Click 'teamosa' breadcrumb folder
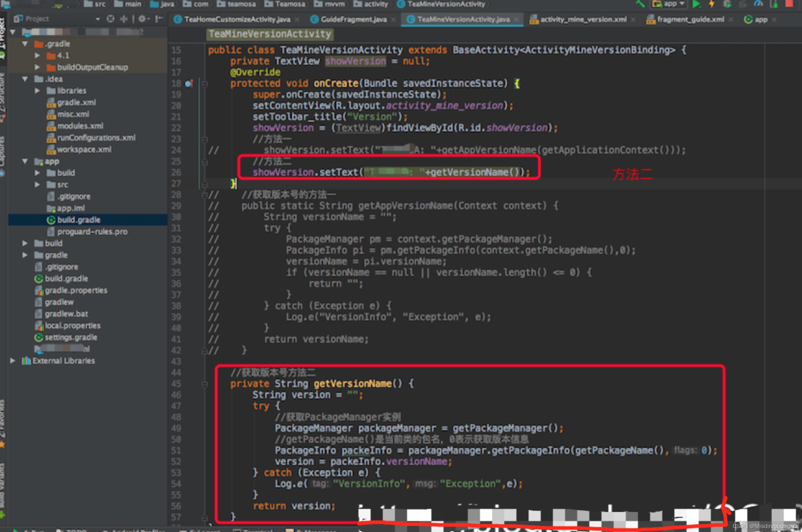The image size is (802, 532). click(x=237, y=4)
